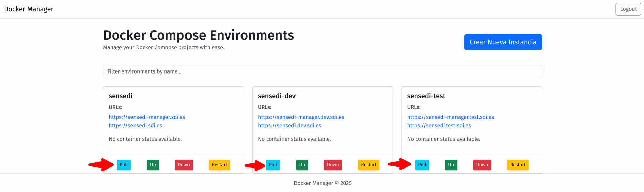The image size is (644, 192).
Task: Pull images for sensedi-dev
Action: [x=273, y=165]
